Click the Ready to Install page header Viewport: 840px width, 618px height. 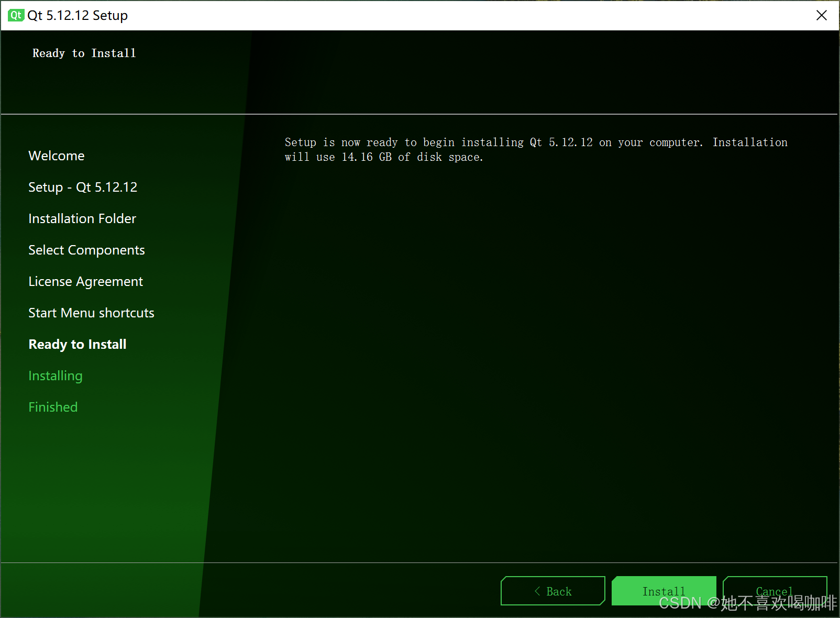click(x=84, y=53)
